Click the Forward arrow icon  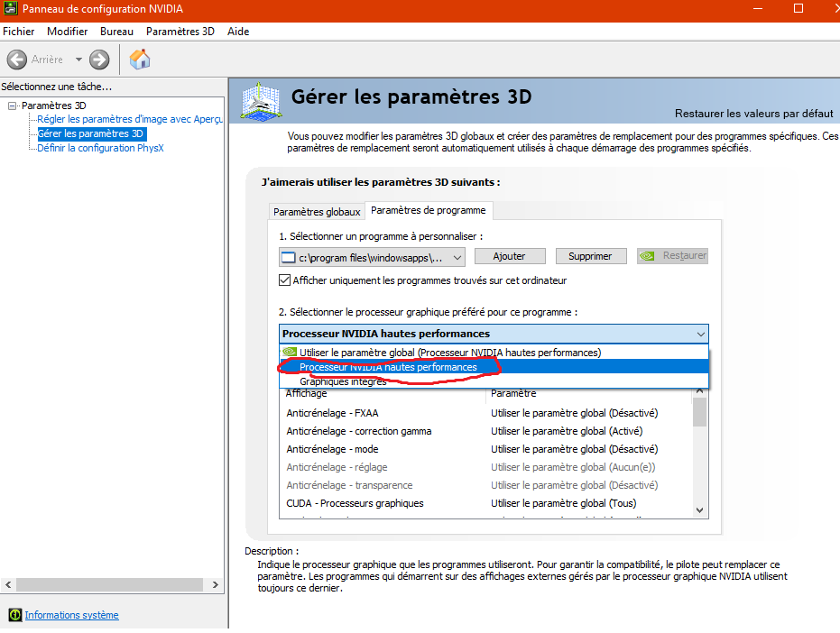(x=99, y=60)
